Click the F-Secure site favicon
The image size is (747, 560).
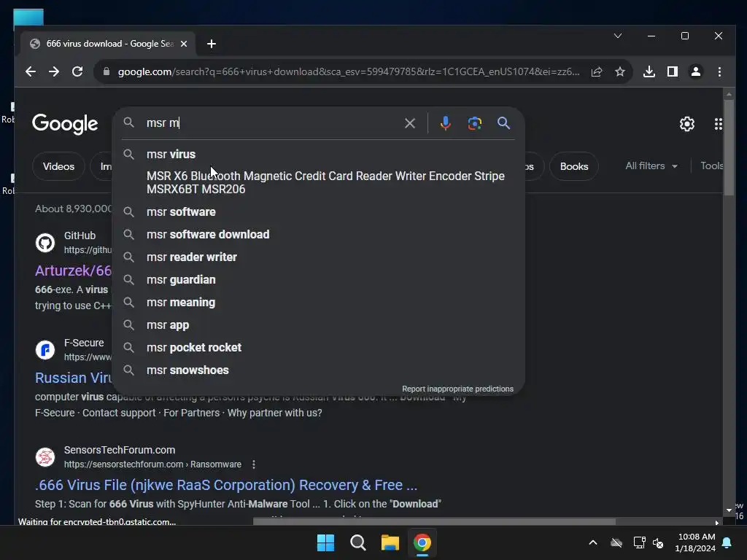coord(45,350)
